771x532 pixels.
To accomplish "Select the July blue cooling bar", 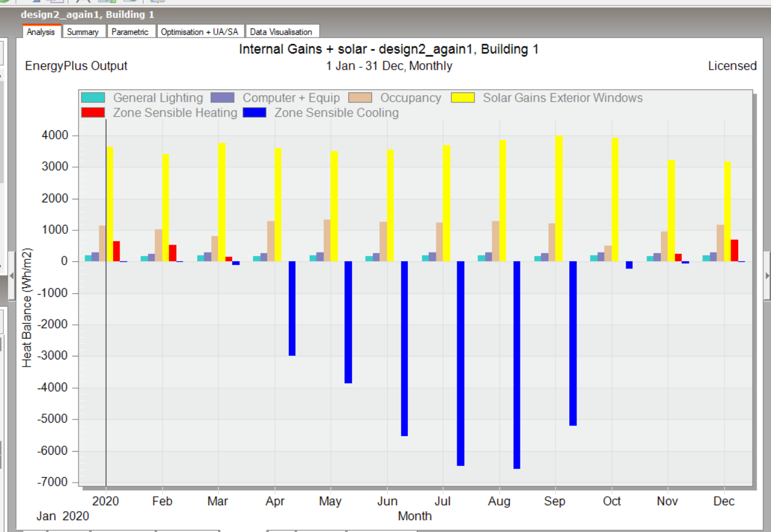I will [x=460, y=364].
